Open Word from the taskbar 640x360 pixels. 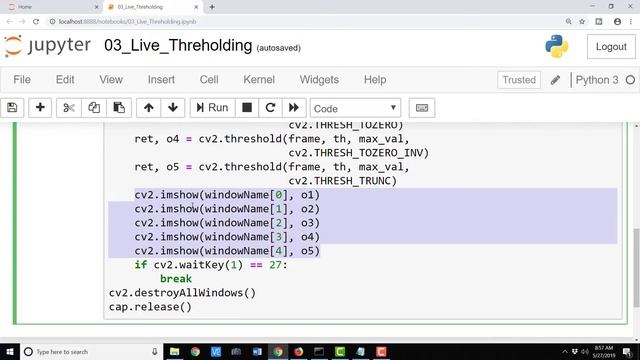tap(257, 352)
